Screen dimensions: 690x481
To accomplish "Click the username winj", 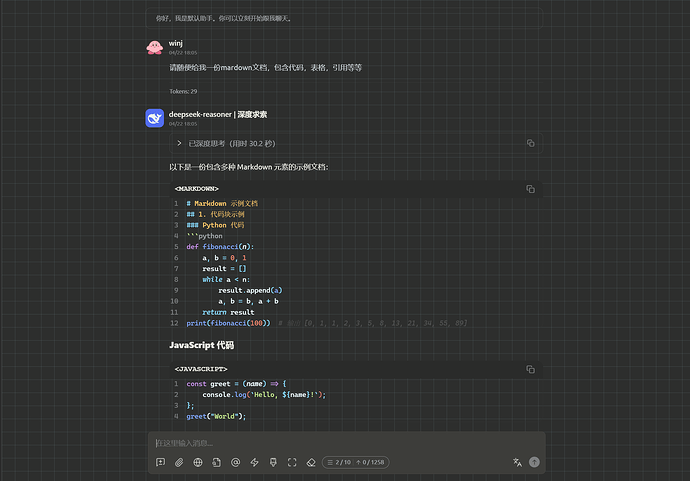I will click(176, 43).
